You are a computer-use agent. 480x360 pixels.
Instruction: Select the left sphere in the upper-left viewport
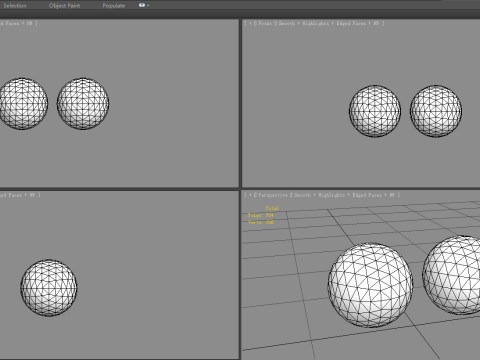coord(23,104)
